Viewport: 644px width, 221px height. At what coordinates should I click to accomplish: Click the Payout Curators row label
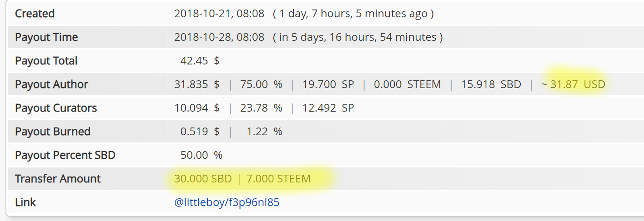[x=56, y=108]
